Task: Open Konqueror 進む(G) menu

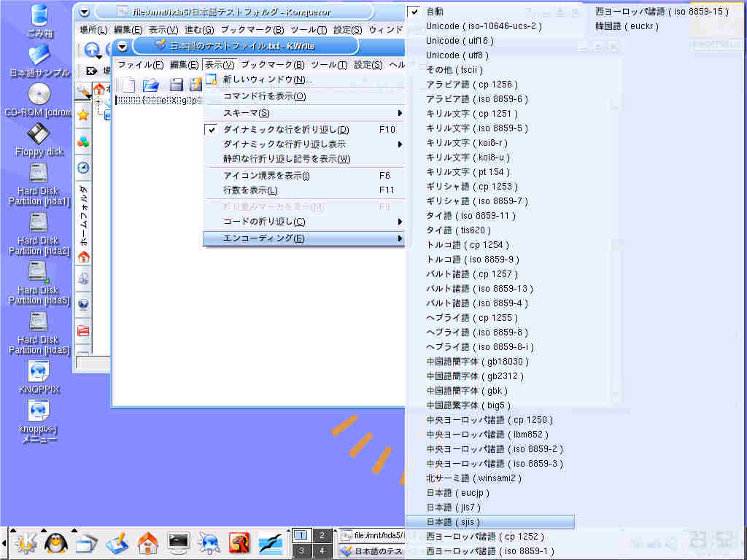Action: tap(199, 30)
